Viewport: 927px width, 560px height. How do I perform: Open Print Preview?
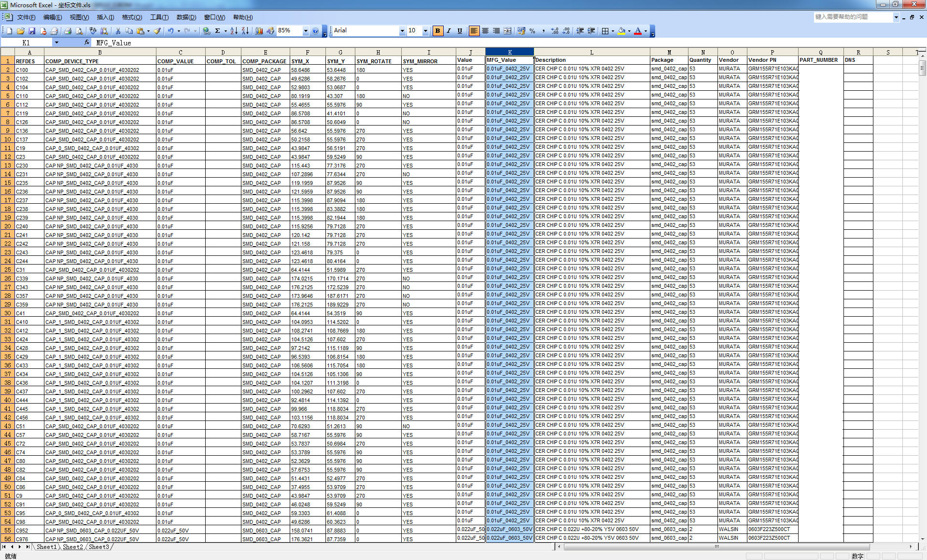pos(79,31)
